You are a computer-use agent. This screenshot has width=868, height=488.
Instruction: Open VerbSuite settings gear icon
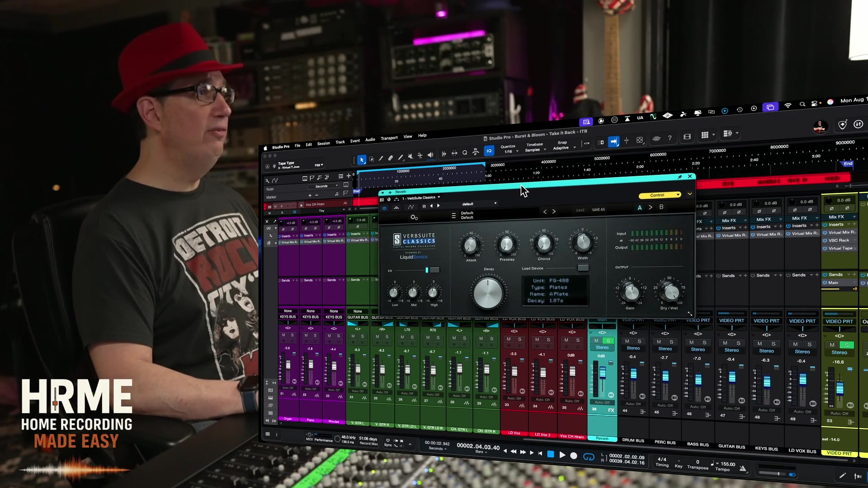[x=414, y=217]
